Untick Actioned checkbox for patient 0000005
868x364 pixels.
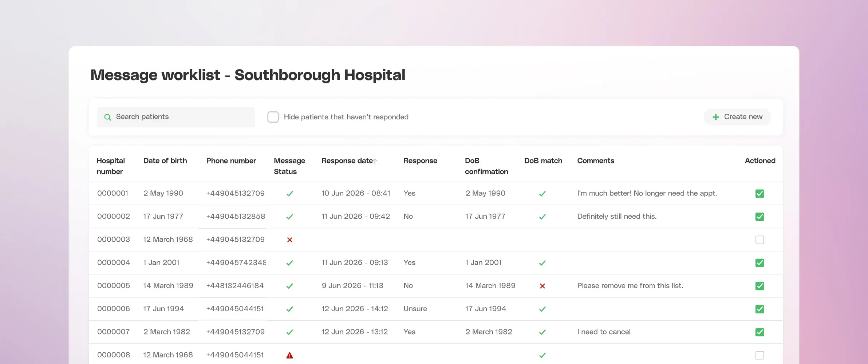pos(759,286)
